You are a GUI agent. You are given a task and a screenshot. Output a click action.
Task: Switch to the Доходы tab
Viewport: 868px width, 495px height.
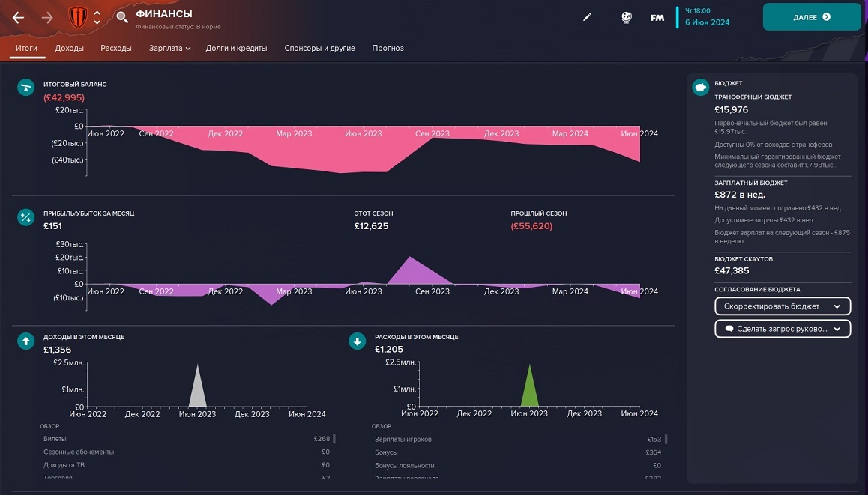point(69,48)
